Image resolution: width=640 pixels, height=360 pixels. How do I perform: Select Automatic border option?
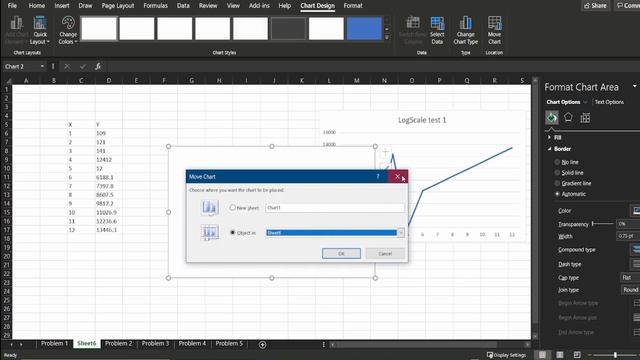tap(557, 194)
